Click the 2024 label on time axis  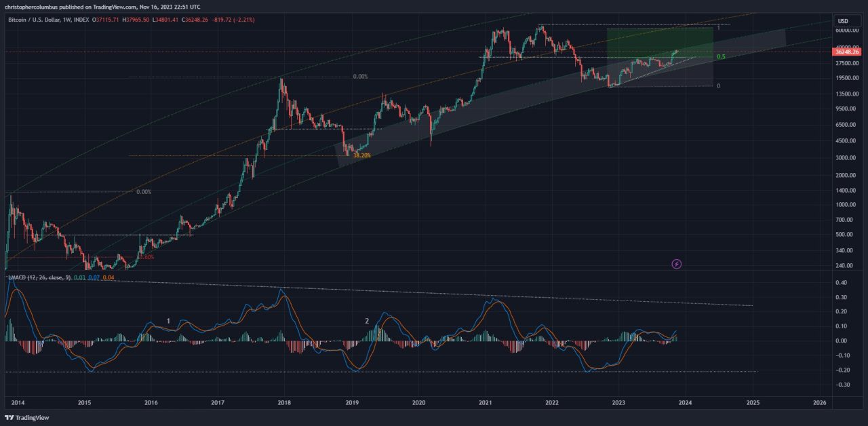[x=685, y=402]
